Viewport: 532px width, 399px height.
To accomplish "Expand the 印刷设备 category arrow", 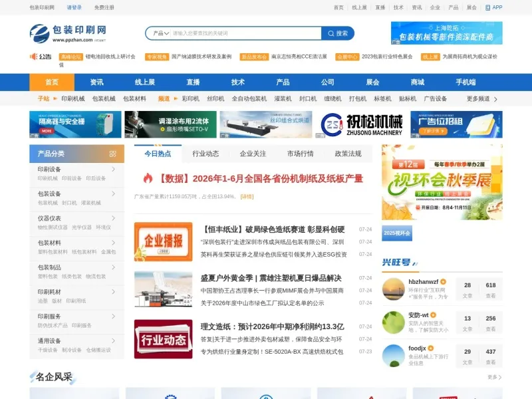I will tap(113, 169).
